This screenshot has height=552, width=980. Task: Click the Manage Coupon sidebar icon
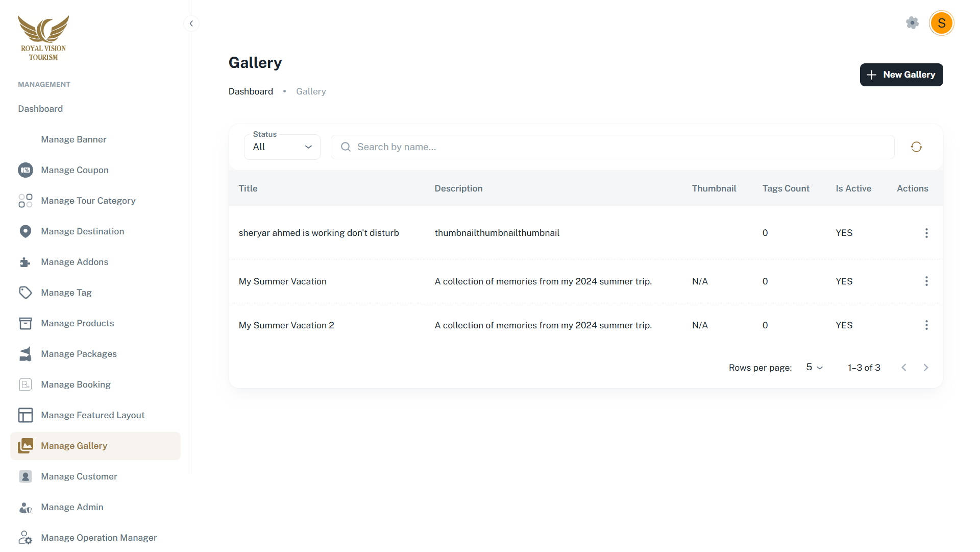(26, 170)
